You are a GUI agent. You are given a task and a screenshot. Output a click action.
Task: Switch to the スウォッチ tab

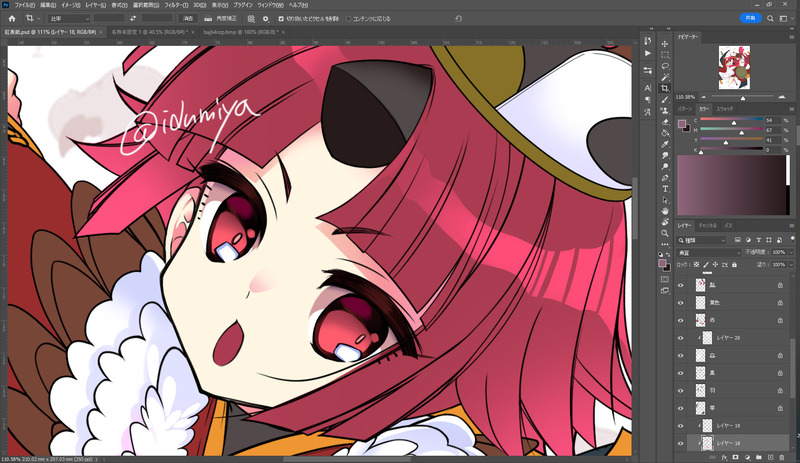point(724,109)
